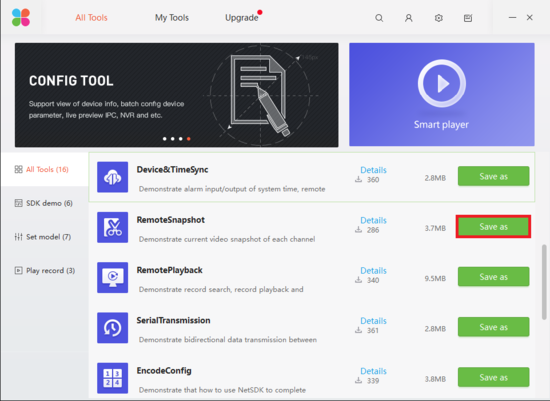Click Save as for RemoteSnapshot

coord(493,227)
